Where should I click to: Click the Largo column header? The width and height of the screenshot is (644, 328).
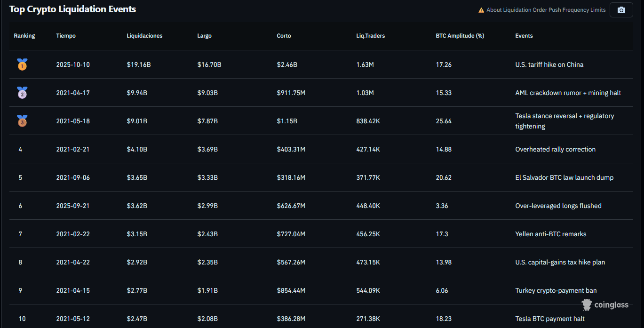click(204, 36)
